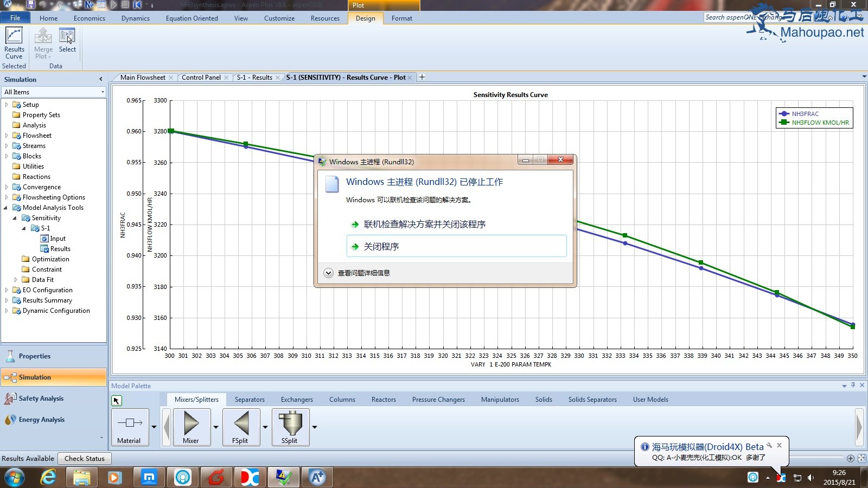Select the FSplit block icon
This screenshot has width=868, height=488.
pos(240,427)
